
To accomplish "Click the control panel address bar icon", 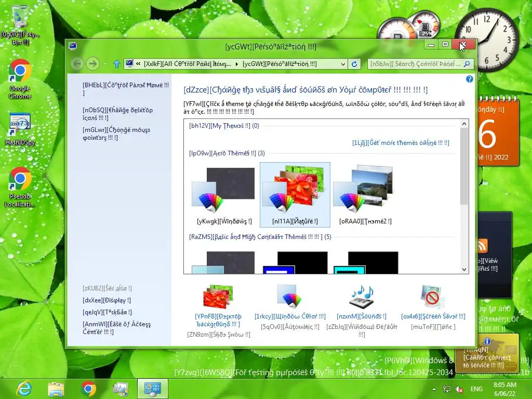I will pos(129,63).
